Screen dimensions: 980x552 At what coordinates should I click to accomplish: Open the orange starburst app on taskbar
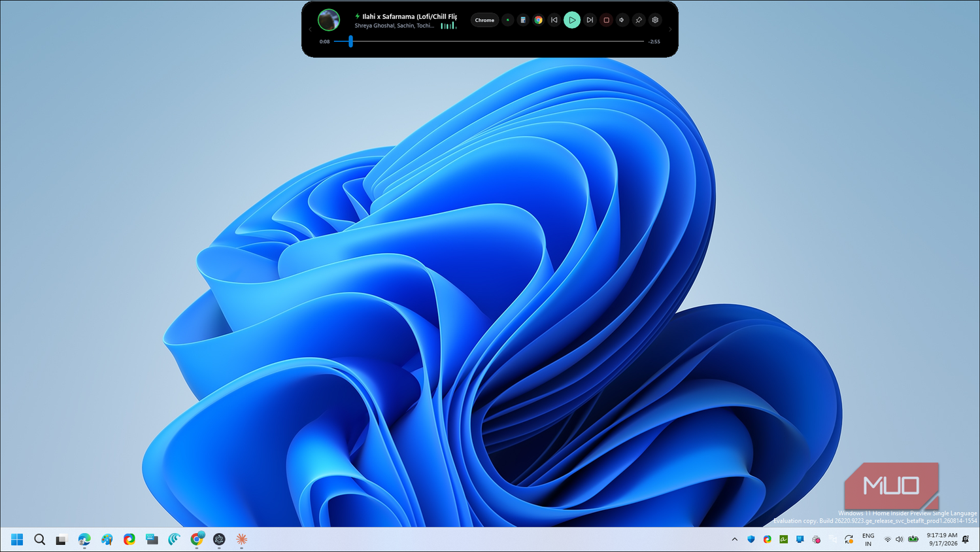[x=242, y=539]
